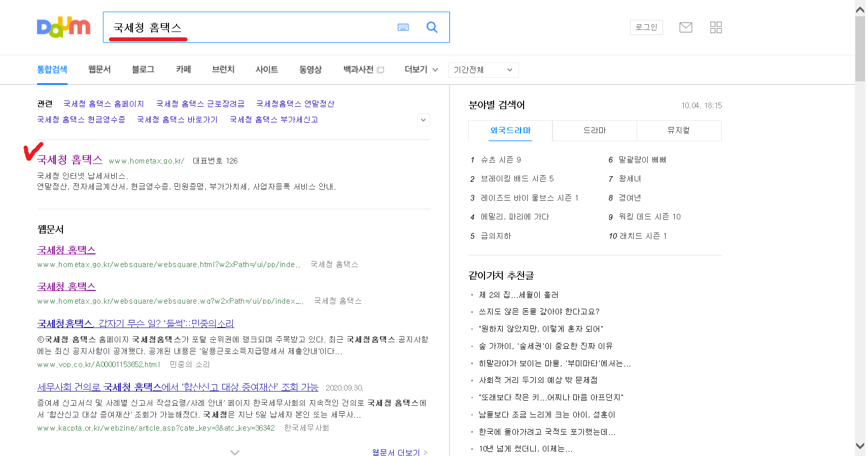
Task: Switch to the 블로그 tab
Action: (143, 70)
